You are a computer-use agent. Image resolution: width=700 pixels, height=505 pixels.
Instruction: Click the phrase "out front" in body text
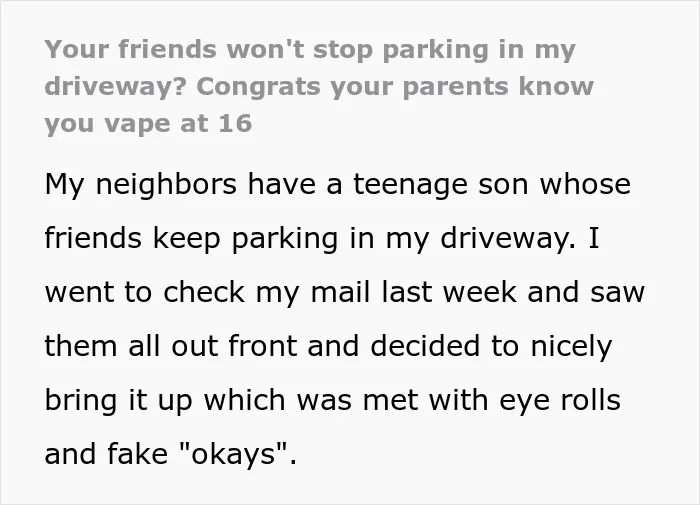(234, 346)
